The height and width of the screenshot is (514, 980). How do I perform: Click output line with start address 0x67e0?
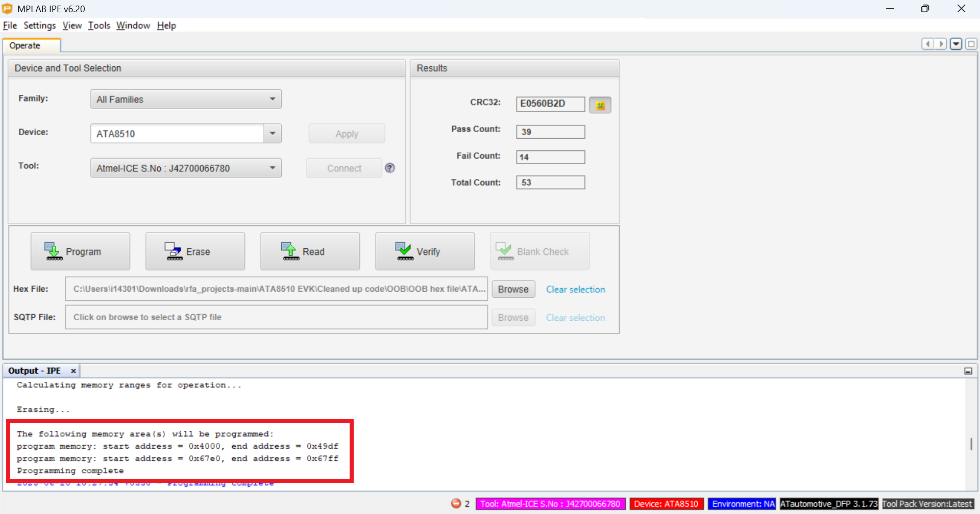click(177, 458)
